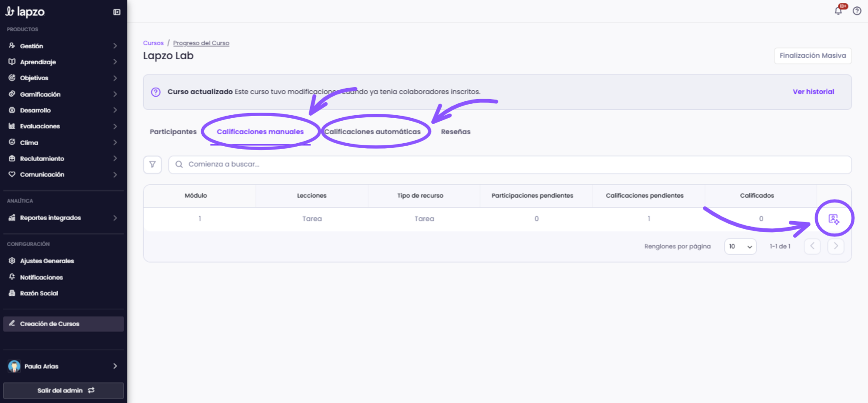
Task: Click the filter funnel icon button
Action: (x=153, y=164)
